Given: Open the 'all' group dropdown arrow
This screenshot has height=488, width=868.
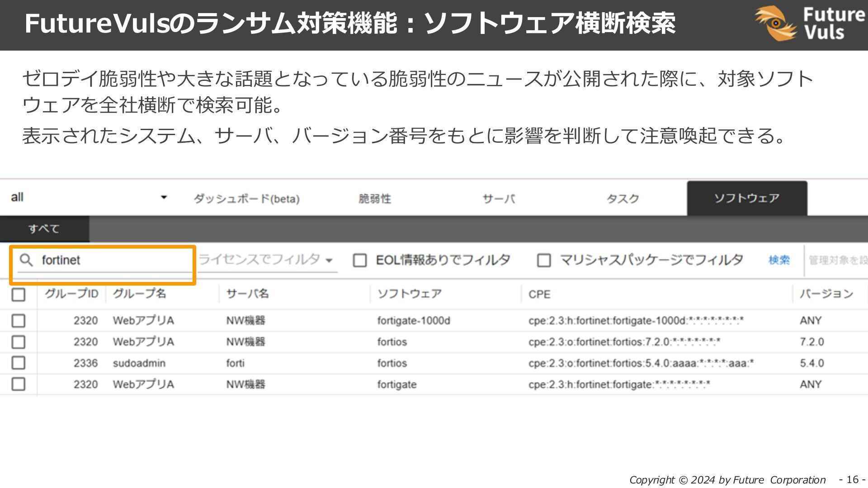Looking at the screenshot, I should [x=164, y=197].
